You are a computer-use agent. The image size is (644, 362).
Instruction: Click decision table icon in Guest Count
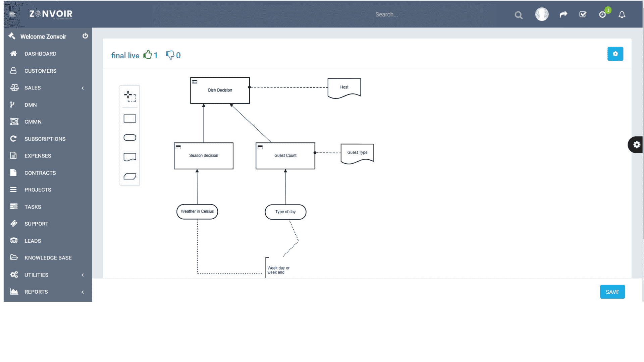(260, 147)
